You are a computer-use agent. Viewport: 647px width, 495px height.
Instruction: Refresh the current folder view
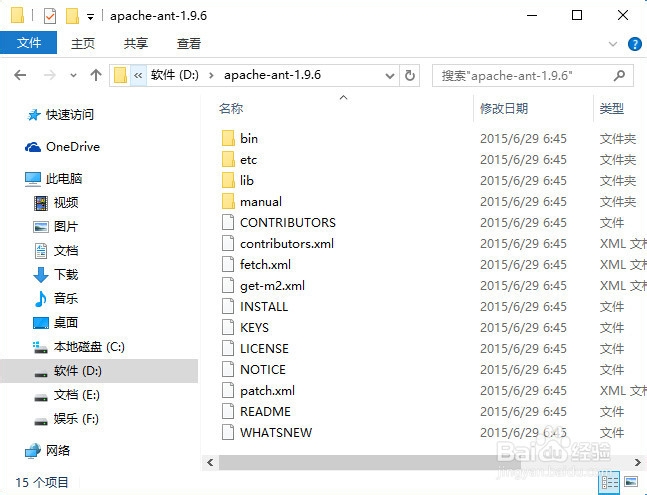pyautogui.click(x=410, y=75)
